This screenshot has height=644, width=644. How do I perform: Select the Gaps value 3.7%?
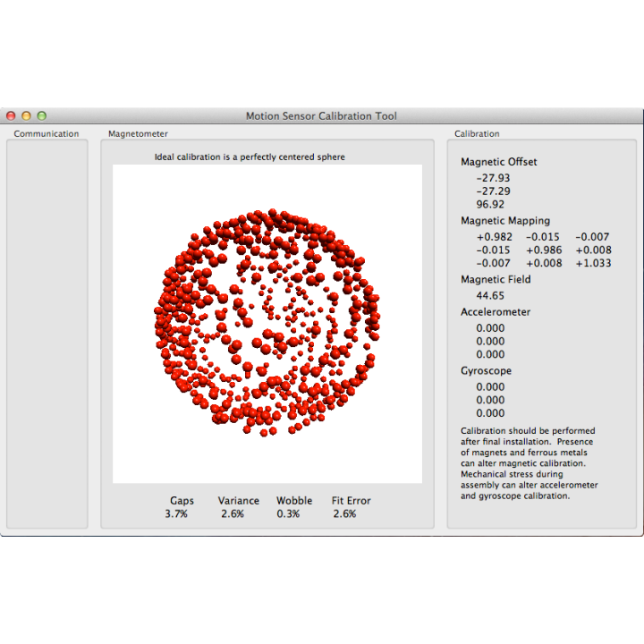(x=176, y=513)
